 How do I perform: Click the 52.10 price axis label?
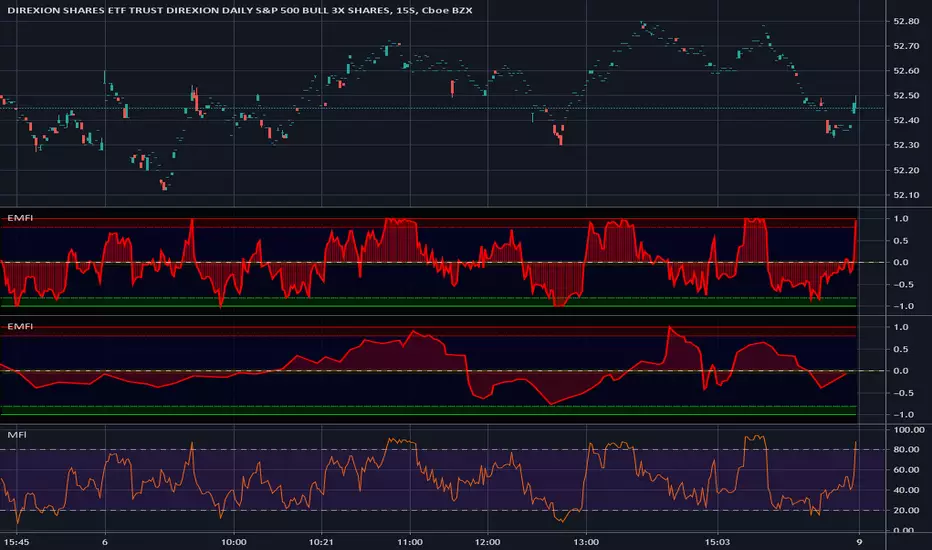[x=908, y=195]
